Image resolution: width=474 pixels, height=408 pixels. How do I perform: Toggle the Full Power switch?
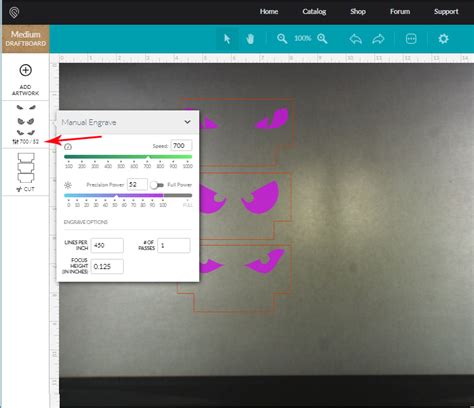pyautogui.click(x=156, y=185)
